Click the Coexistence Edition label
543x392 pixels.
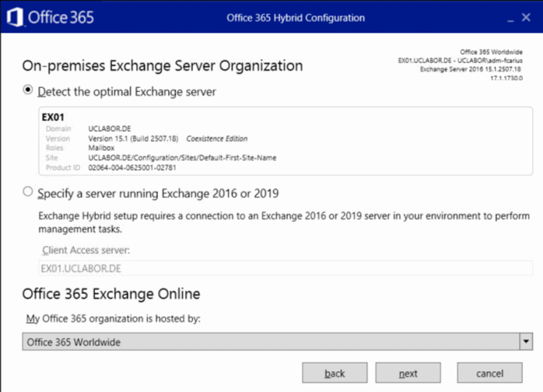[x=217, y=139]
